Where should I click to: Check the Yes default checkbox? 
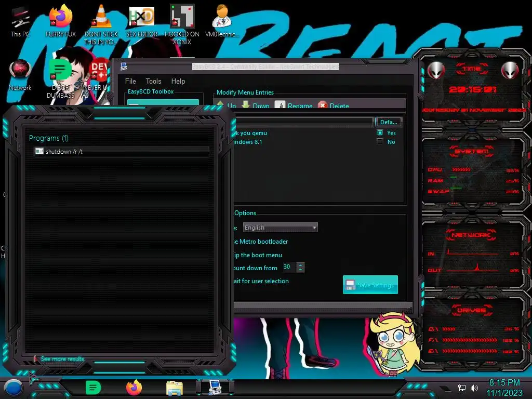tap(380, 132)
